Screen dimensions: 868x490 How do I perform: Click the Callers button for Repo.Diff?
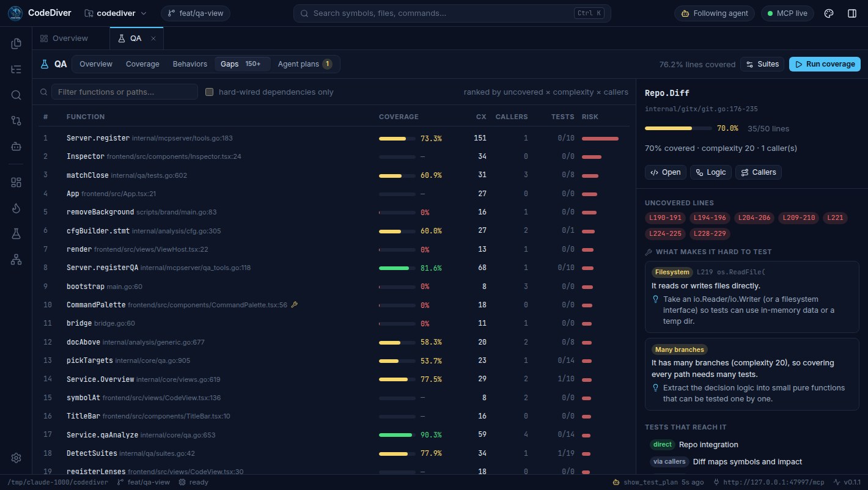758,172
